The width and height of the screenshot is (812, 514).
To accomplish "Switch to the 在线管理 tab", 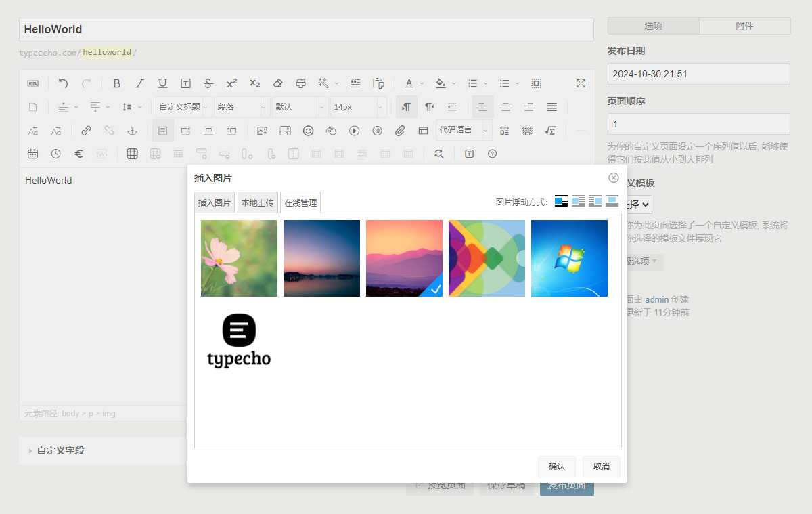I will pyautogui.click(x=300, y=202).
